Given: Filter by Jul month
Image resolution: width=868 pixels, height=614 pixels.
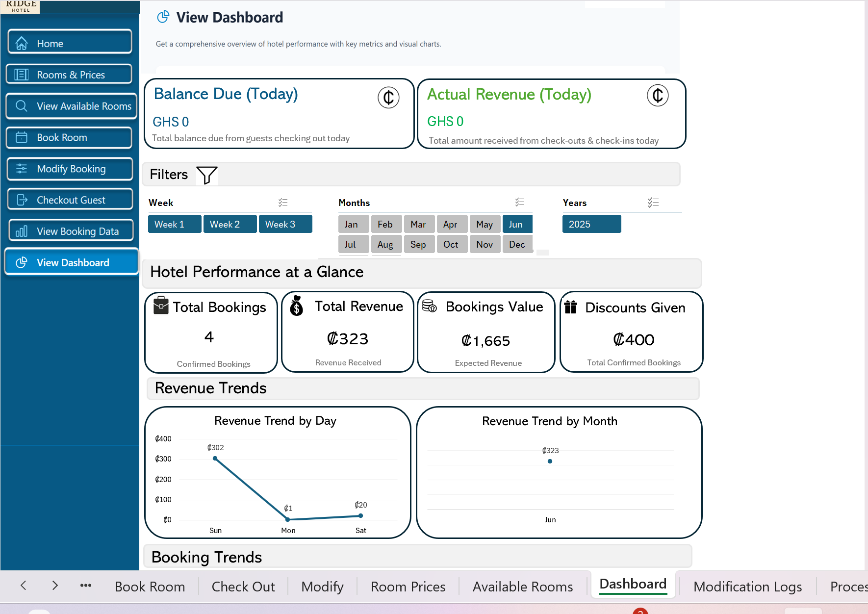Looking at the screenshot, I should point(354,244).
